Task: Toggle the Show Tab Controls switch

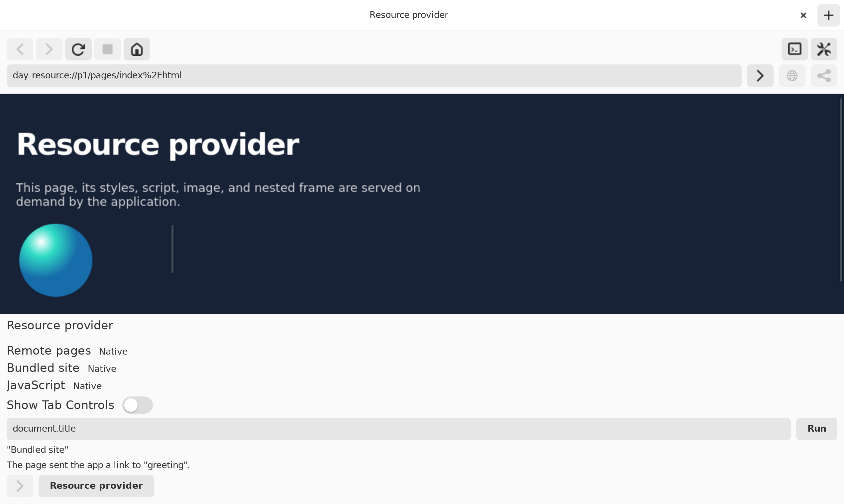Action: point(137,405)
